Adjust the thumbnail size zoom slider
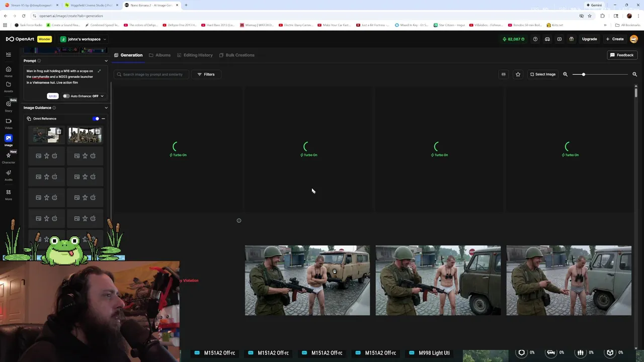644x362 pixels. point(600,74)
